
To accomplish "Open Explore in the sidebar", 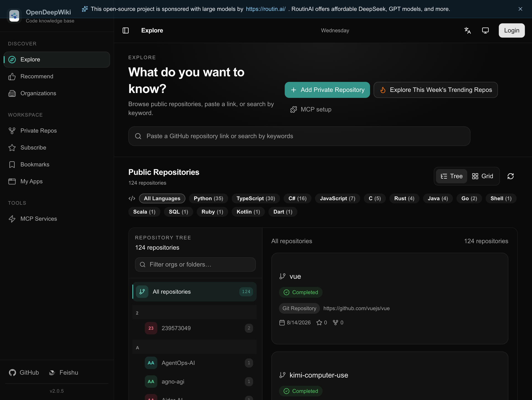I will pyautogui.click(x=57, y=60).
